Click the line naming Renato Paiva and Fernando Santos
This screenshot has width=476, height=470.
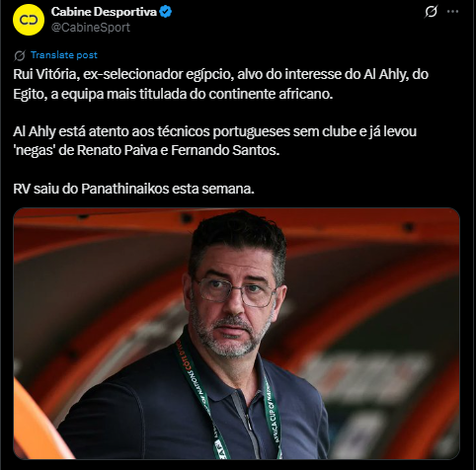(146, 150)
